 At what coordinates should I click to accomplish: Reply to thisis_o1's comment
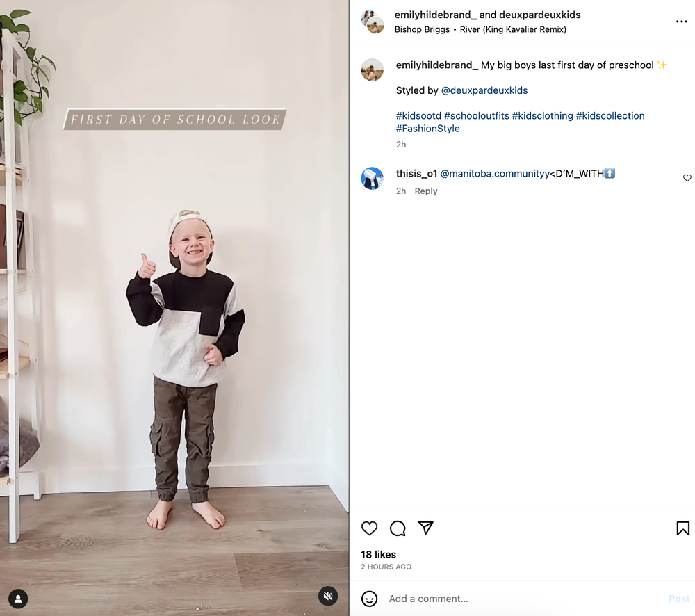coord(426,191)
